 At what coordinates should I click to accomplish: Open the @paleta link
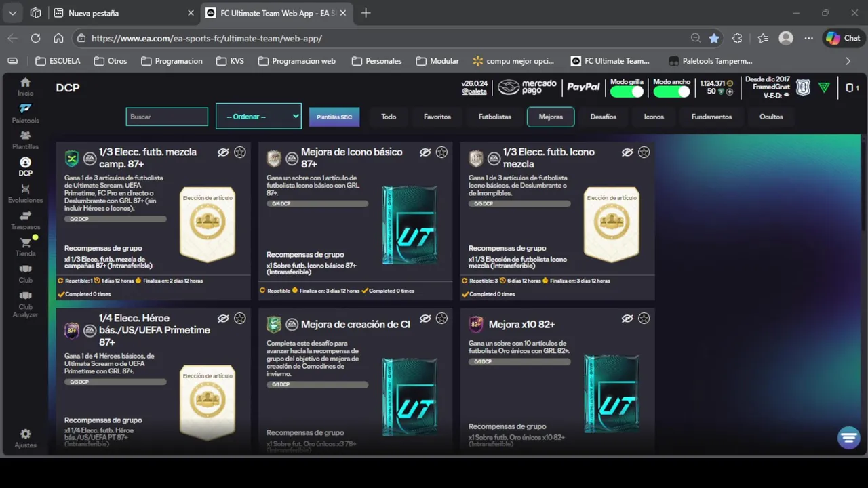coord(475,91)
